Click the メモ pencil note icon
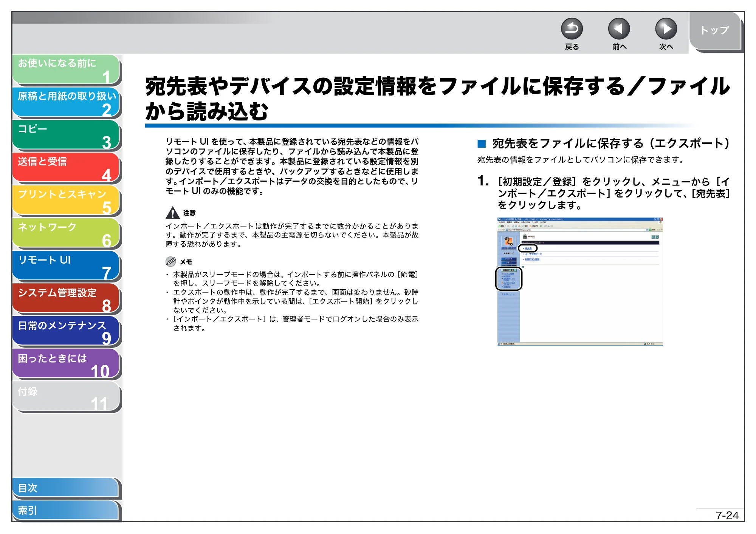756x534 pixels. pos(171,261)
